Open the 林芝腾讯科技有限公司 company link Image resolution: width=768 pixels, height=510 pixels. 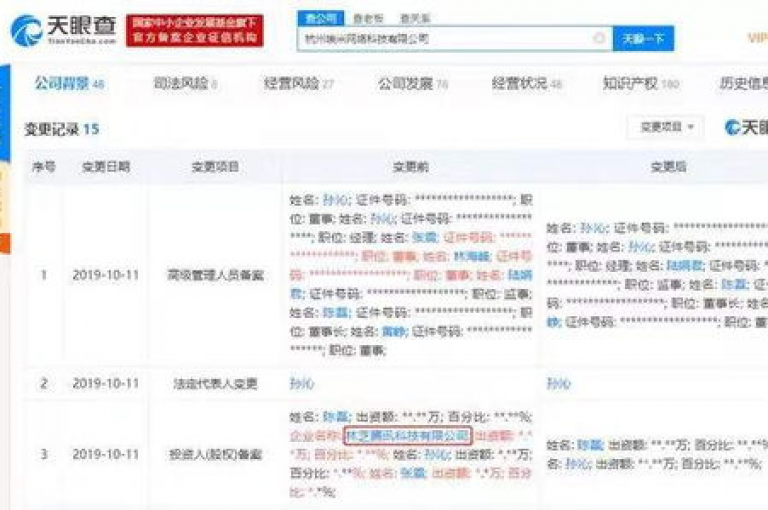tap(408, 436)
